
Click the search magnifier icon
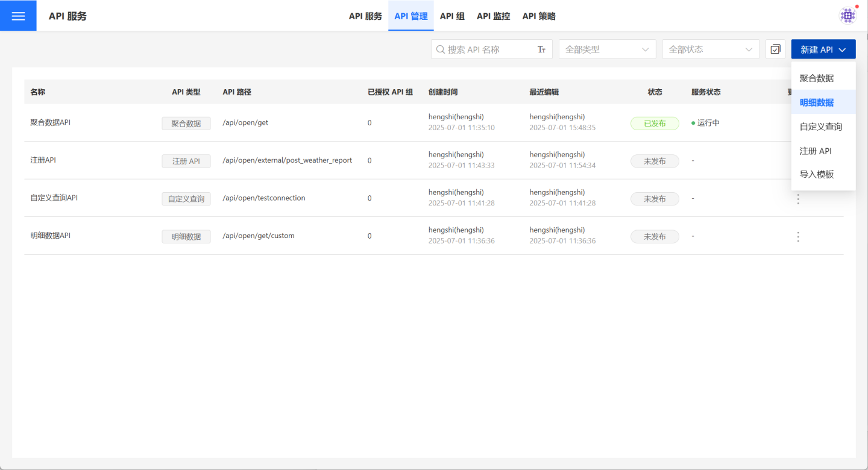click(441, 49)
